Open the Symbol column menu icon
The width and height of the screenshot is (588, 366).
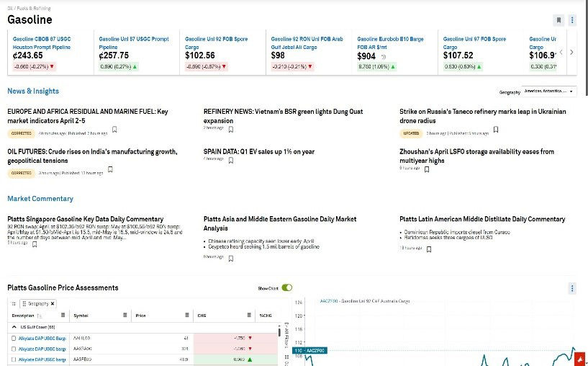124,315
